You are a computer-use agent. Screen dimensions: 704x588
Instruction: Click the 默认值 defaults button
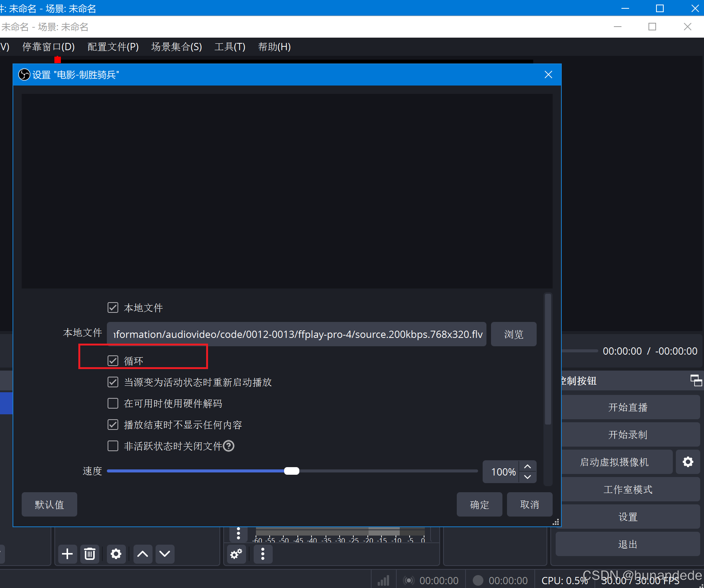pyautogui.click(x=49, y=504)
